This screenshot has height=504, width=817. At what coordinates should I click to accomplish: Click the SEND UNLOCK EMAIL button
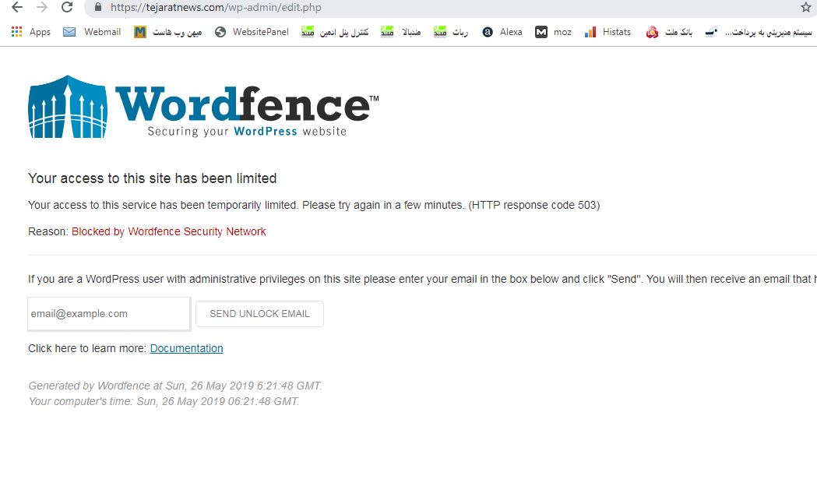tap(259, 314)
